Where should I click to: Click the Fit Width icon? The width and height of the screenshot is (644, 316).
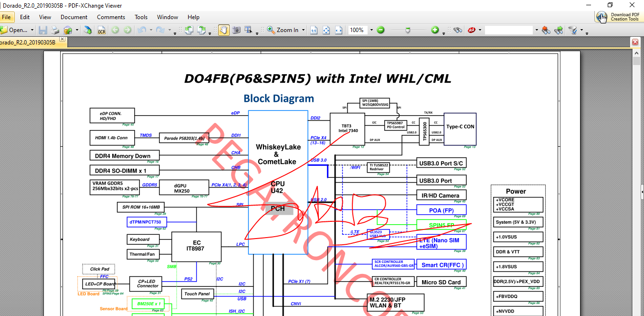pos(338,30)
